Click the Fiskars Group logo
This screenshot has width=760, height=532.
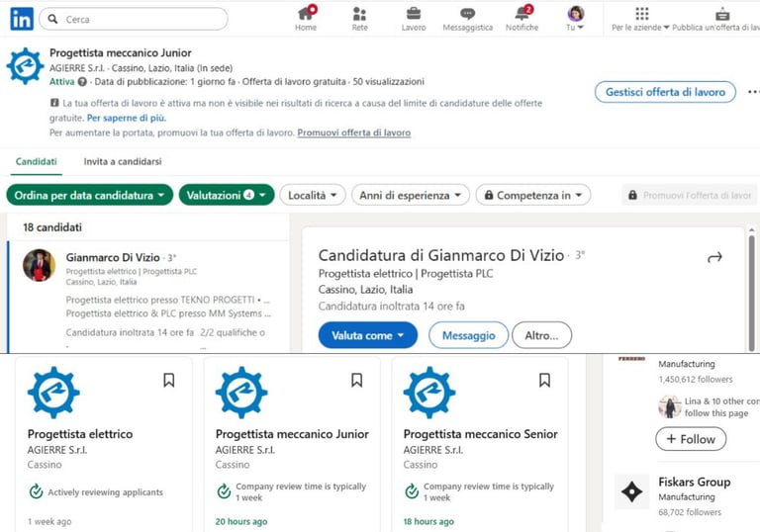[x=632, y=491]
